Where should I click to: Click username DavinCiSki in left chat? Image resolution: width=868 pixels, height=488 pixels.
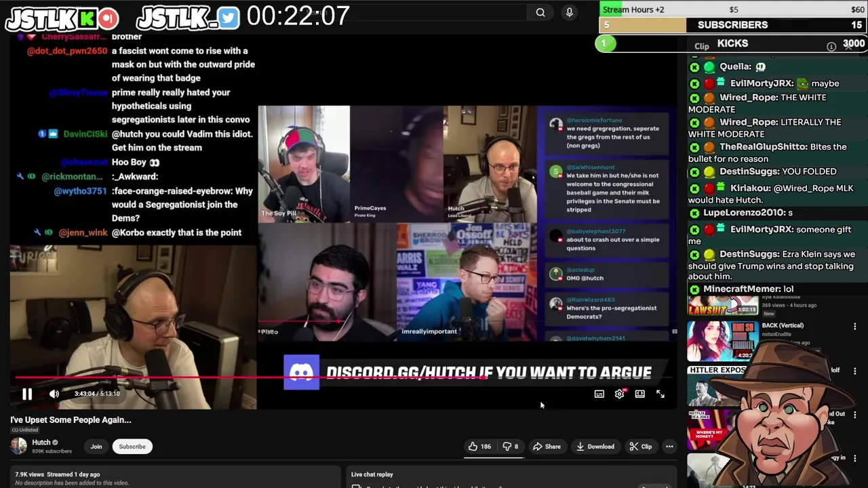click(85, 134)
